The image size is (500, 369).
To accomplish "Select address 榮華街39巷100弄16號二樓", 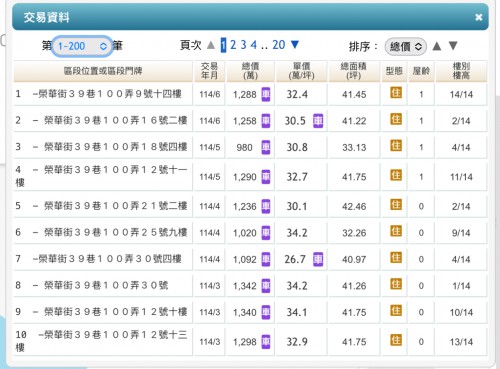I will (x=115, y=120).
